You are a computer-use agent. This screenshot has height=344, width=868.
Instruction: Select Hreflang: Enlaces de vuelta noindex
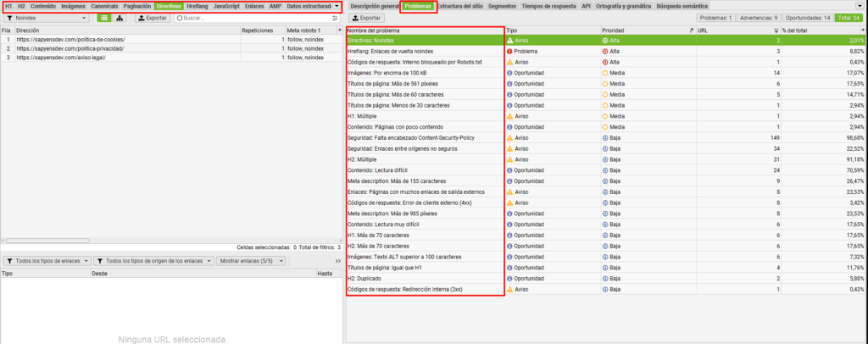pos(605,52)
